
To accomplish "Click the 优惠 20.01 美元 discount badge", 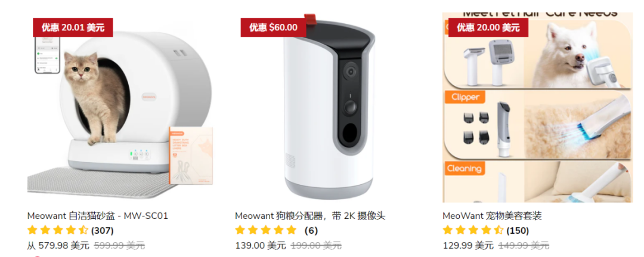I will coord(73,27).
